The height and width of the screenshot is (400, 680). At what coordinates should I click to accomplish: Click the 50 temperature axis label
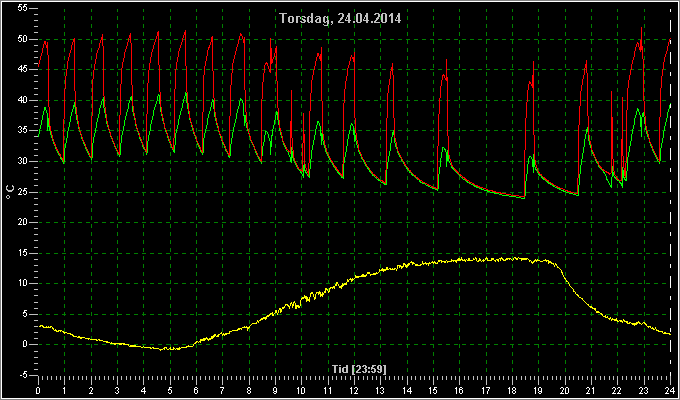coord(23,39)
